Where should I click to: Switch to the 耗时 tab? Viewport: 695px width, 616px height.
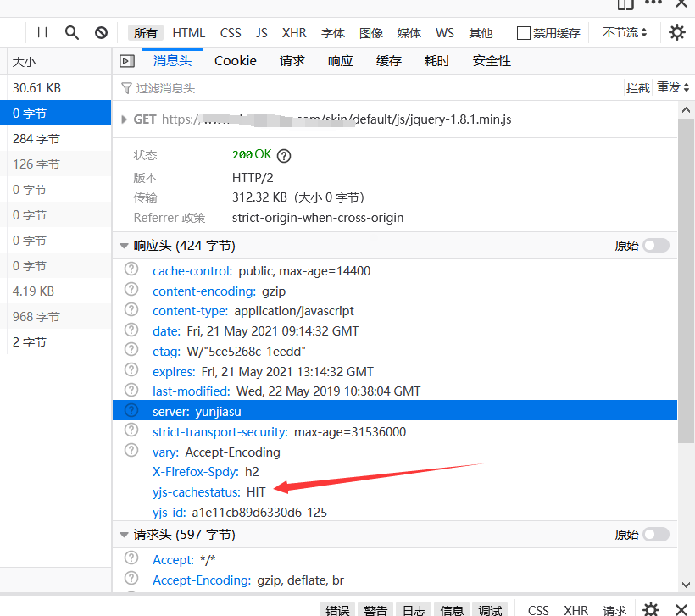tap(436, 61)
